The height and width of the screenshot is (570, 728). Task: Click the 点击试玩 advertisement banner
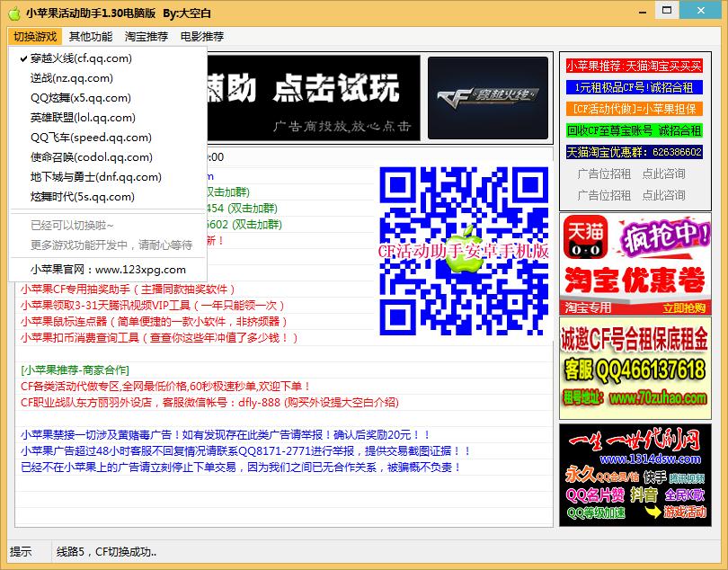point(314,98)
